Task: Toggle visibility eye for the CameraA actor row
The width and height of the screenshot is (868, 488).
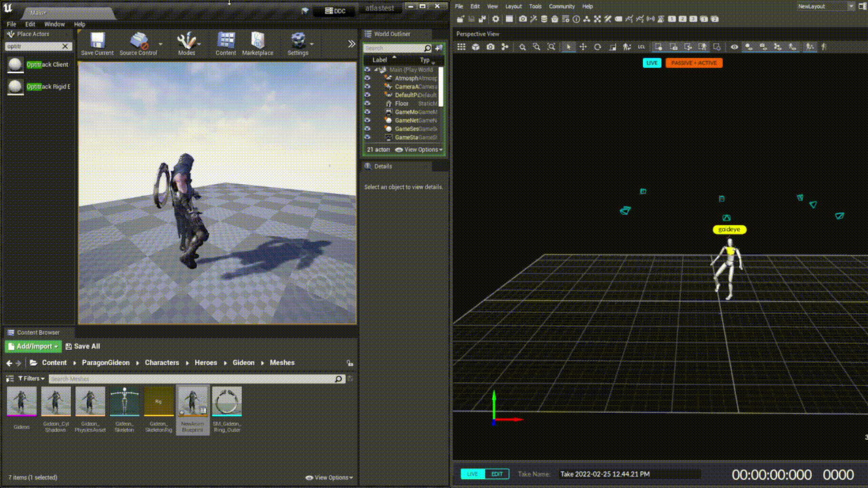Action: (x=367, y=86)
